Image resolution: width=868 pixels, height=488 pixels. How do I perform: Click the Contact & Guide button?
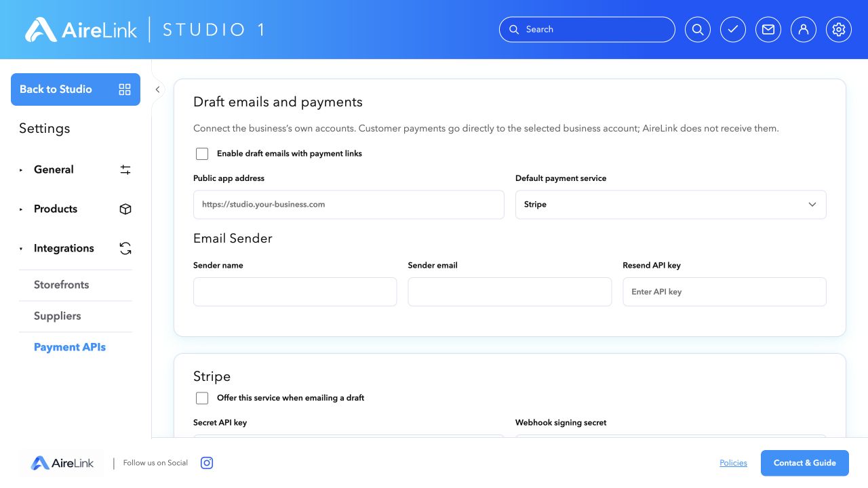(x=805, y=463)
